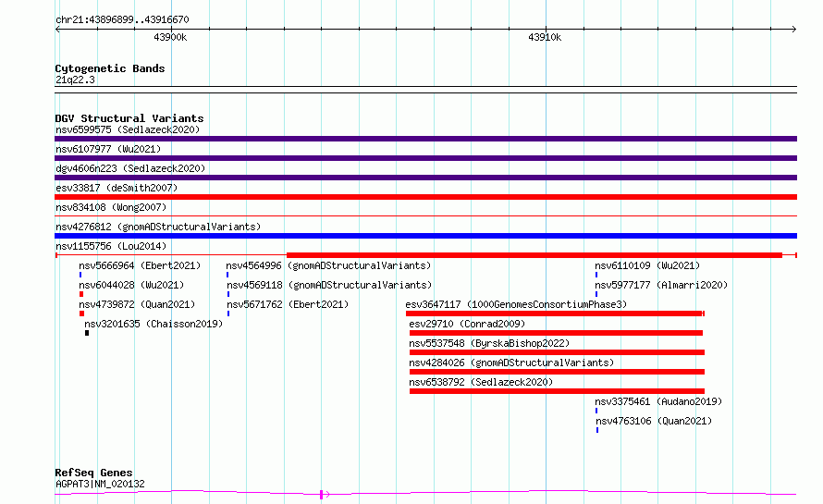Click nsv3201635 (Chaisson2019) label

pos(154,324)
